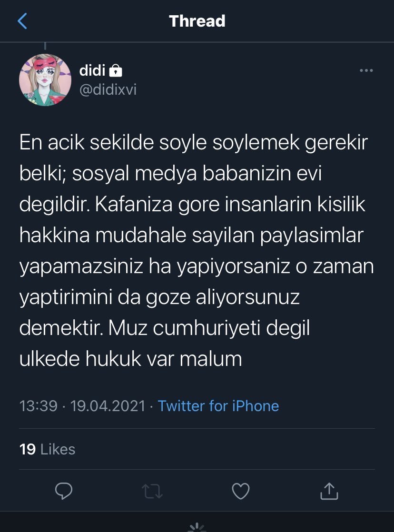The height and width of the screenshot is (532, 394).
Task: Tap the 19.04.2021 date
Action: (108, 406)
